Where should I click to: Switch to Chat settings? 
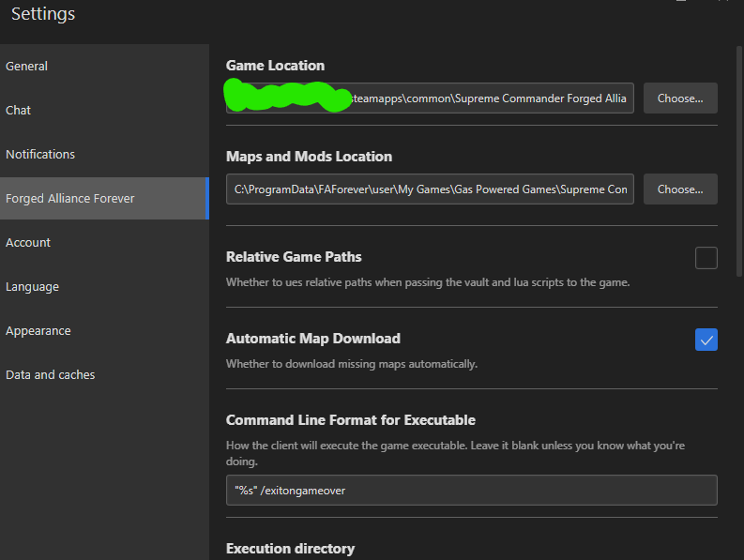[x=104, y=110]
